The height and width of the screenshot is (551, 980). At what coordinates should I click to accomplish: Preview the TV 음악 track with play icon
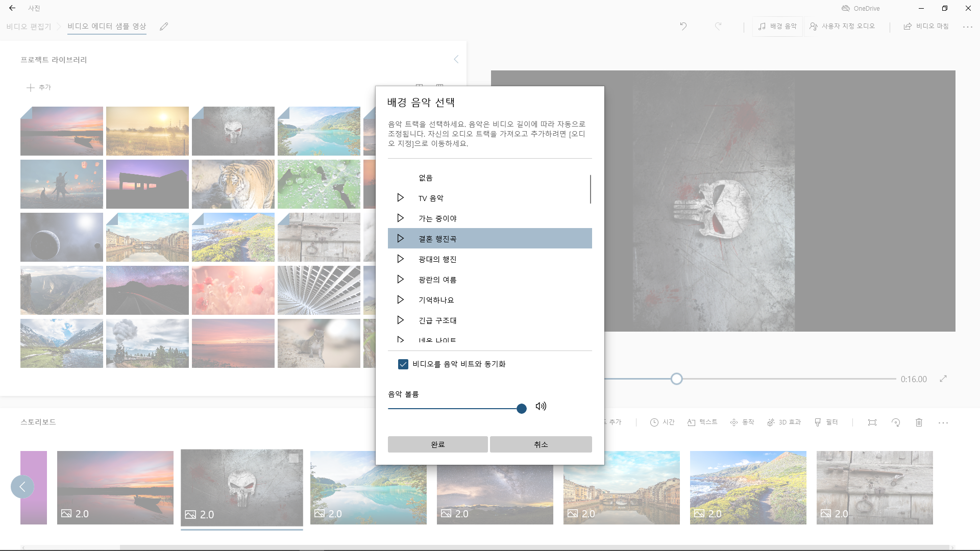(401, 198)
